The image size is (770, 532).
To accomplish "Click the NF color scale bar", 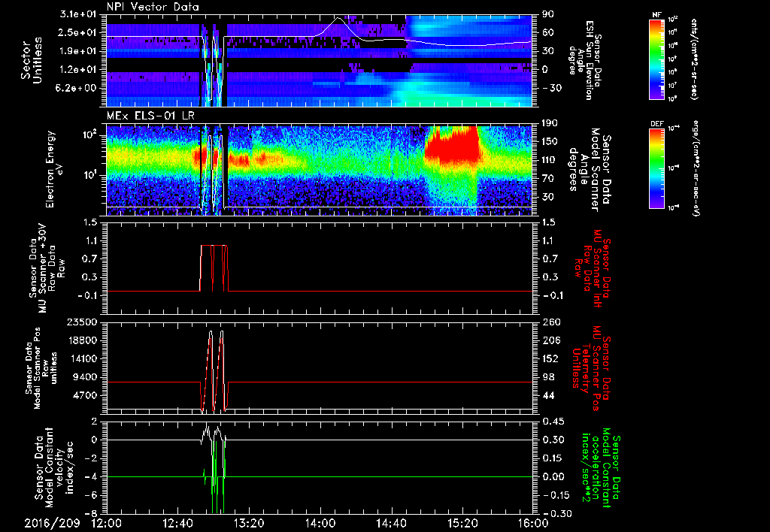I will coord(656,59).
